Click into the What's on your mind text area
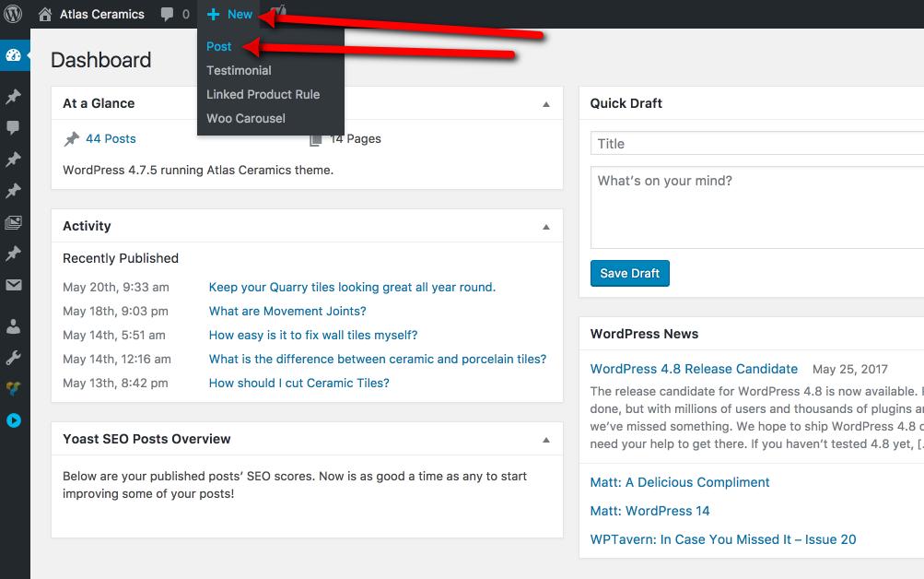The height and width of the screenshot is (579, 924). pyautogui.click(x=757, y=207)
